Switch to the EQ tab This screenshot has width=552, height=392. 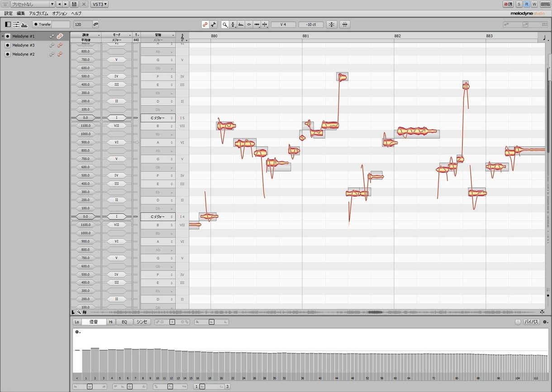click(x=124, y=322)
